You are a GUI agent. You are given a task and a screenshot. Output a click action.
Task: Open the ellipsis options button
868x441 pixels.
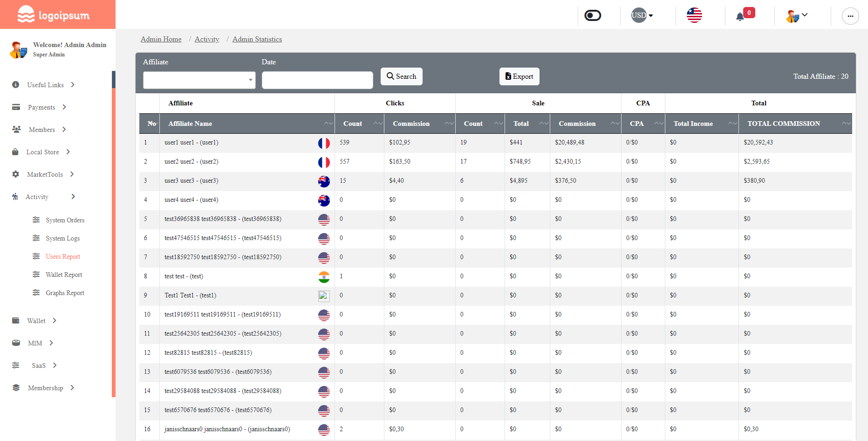click(850, 16)
